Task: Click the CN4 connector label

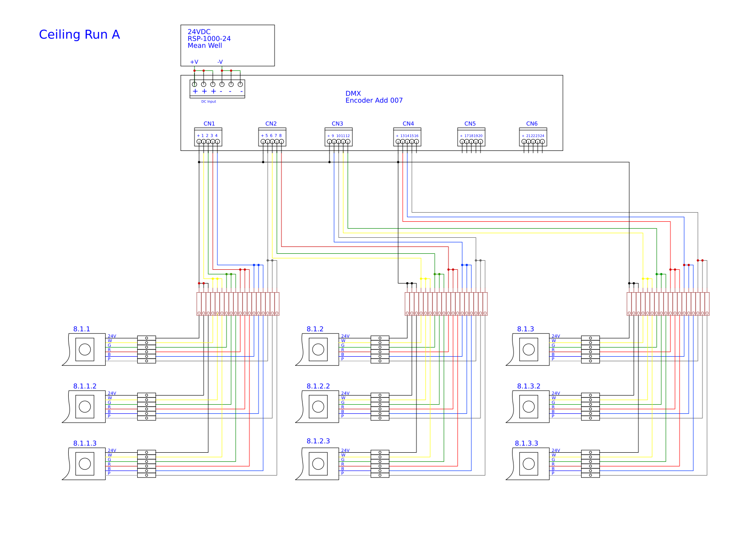Action: pyautogui.click(x=408, y=124)
